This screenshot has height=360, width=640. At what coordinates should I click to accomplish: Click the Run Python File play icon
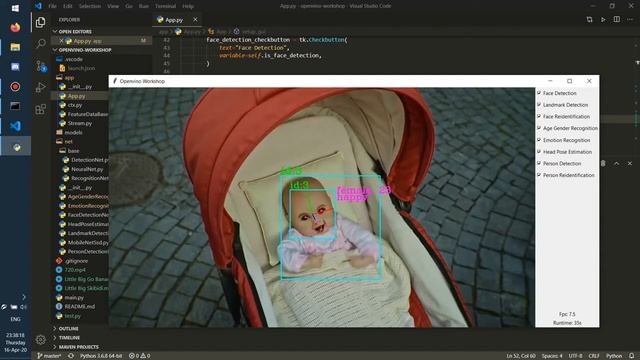603,20
